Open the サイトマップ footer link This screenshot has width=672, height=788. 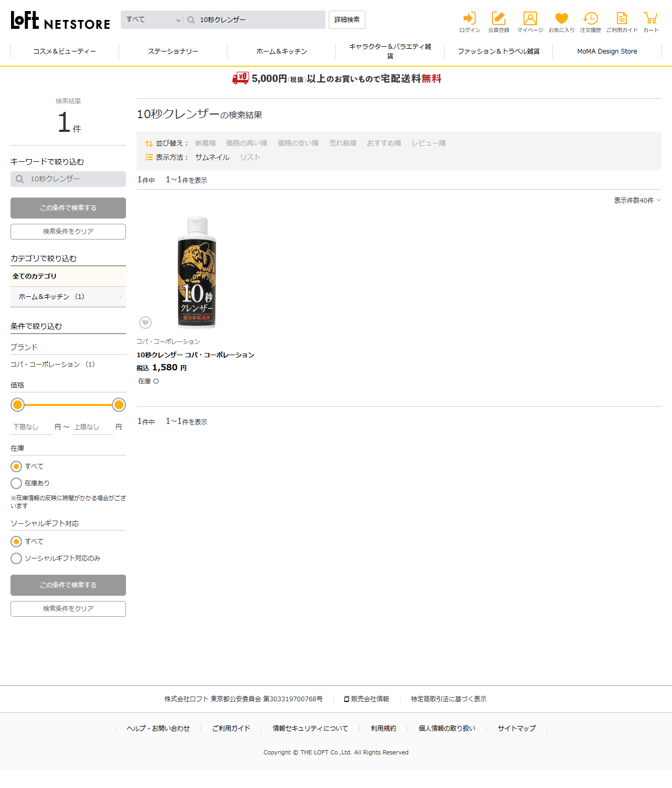517,729
